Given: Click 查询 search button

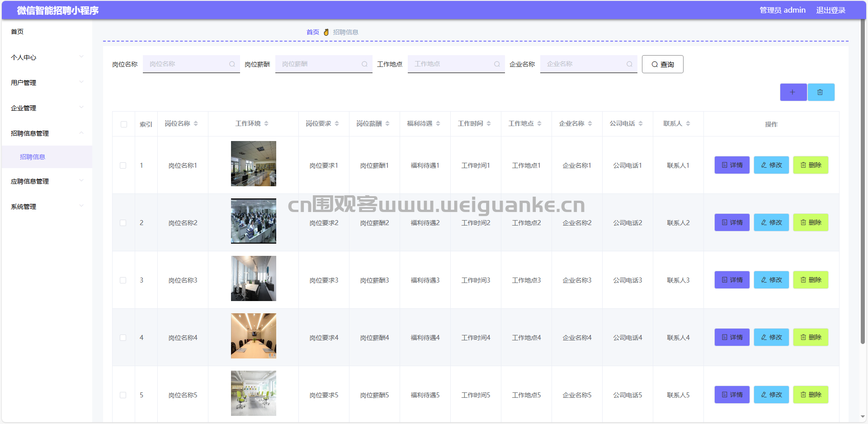Looking at the screenshot, I should point(662,64).
